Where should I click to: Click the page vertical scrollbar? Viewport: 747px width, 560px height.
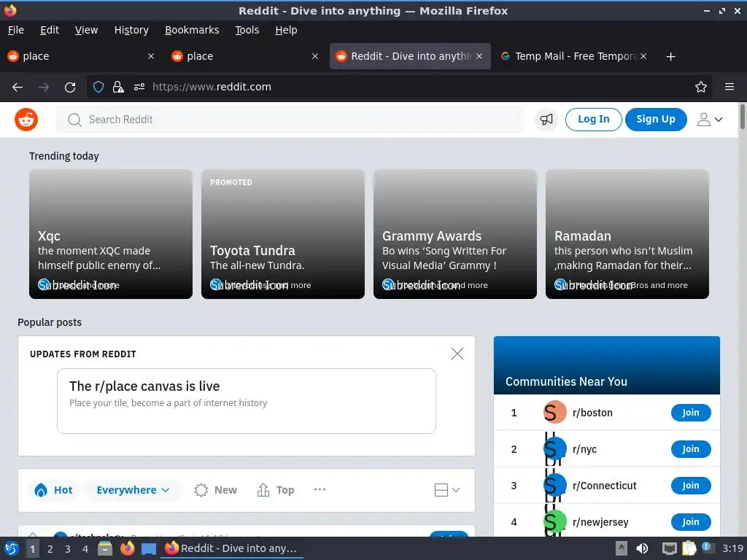coord(742,116)
